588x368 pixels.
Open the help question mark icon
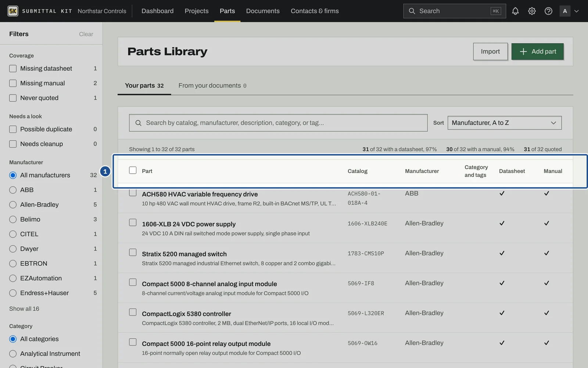click(x=548, y=11)
